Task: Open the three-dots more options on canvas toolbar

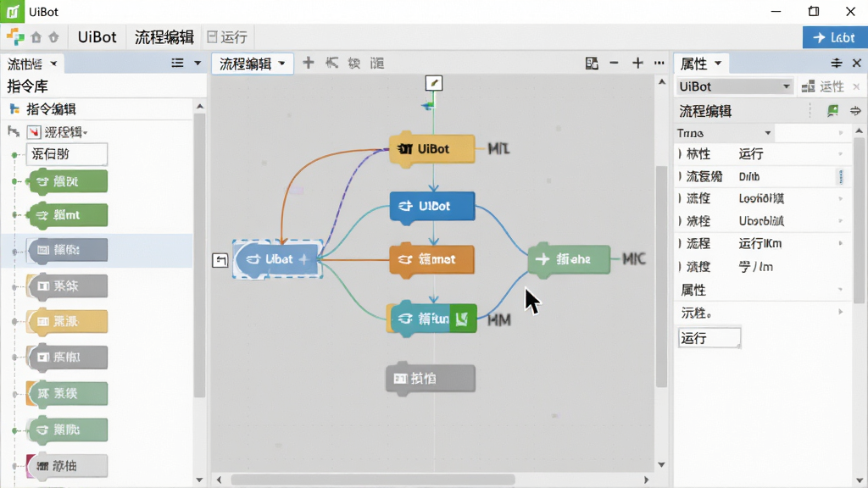Action: coord(659,63)
